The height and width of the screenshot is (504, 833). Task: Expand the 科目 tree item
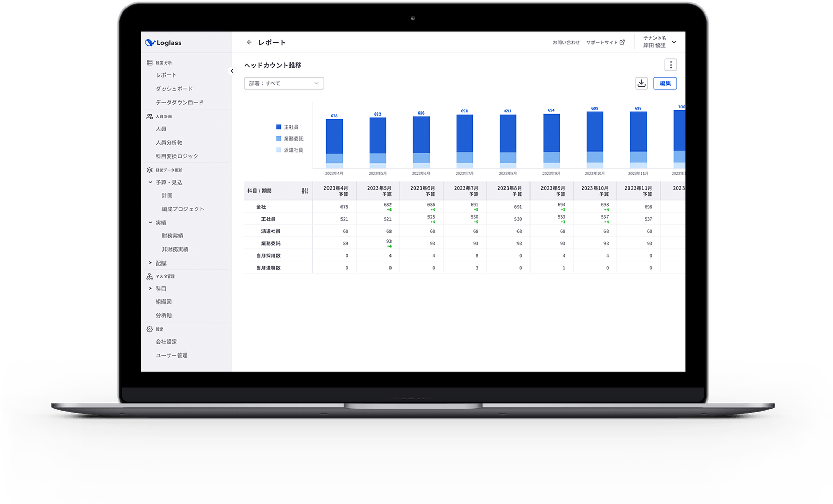(x=150, y=288)
